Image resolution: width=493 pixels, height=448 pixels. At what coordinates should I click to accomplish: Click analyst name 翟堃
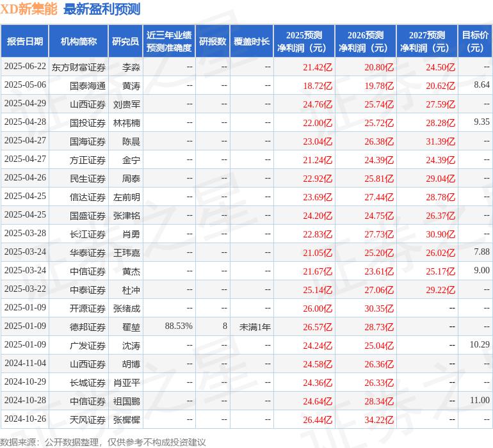click(x=131, y=327)
